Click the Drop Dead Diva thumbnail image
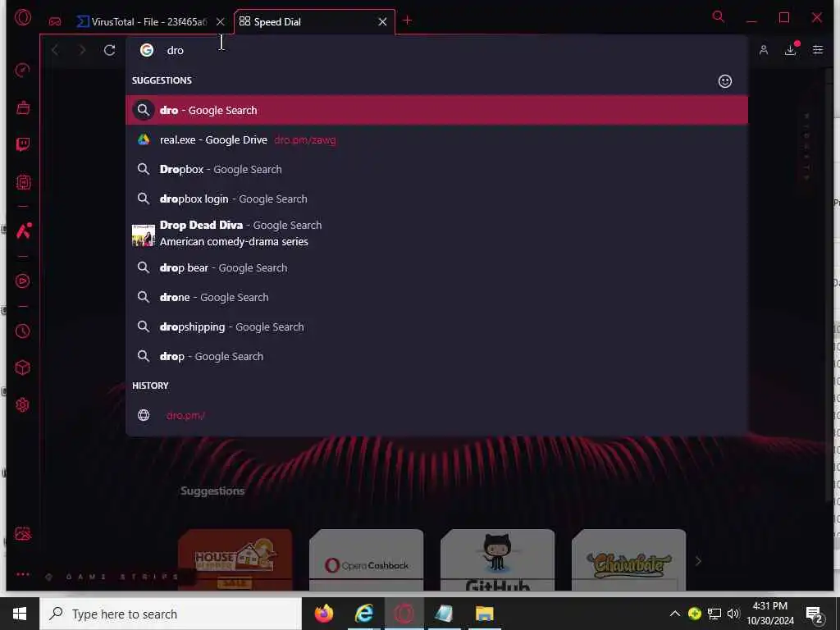Viewport: 840px width, 630px height. coord(143,235)
